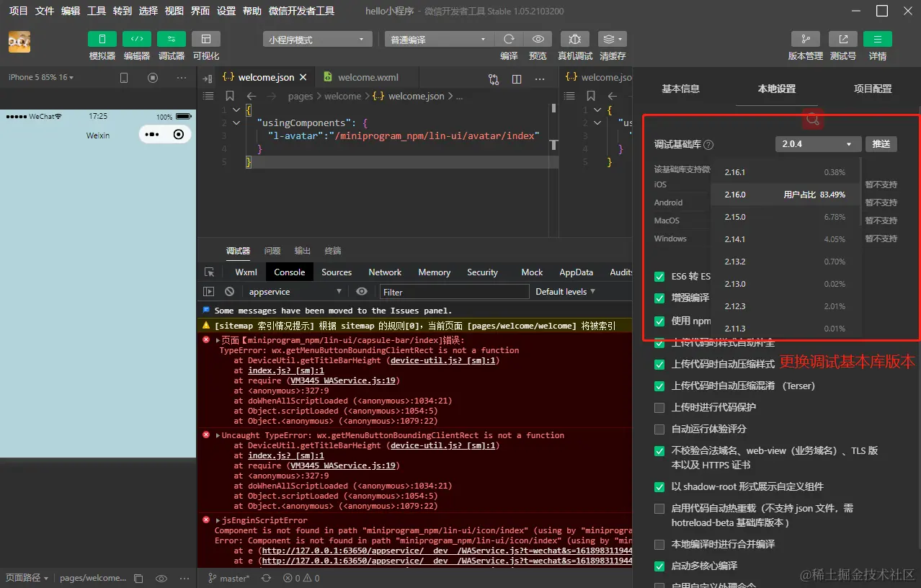Toggle 上传代码时自动压缩样式 checkbox
Screen dimensions: 921x588
[659, 365]
